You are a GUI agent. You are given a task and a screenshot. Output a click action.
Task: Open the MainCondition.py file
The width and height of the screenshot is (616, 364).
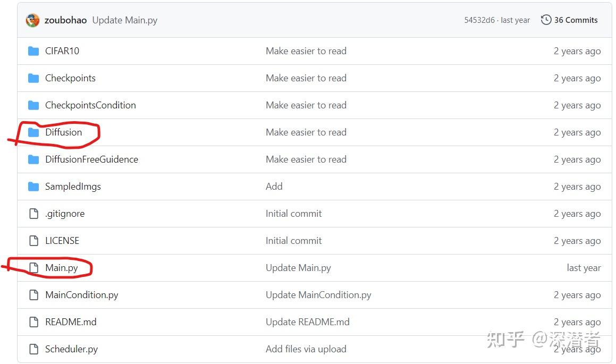tap(81, 295)
